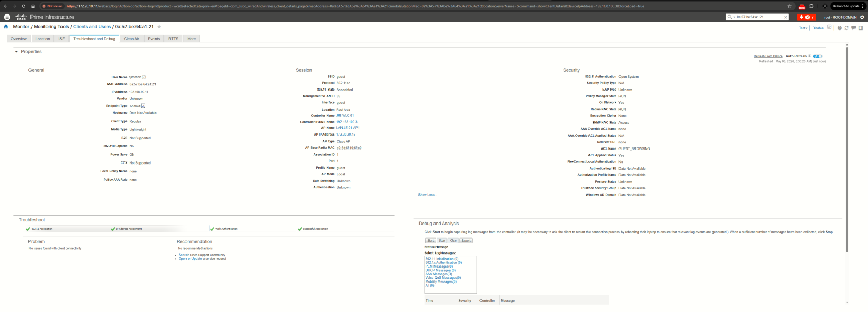Click the Clear debug button
The width and height of the screenshot is (868, 312).
(453, 241)
